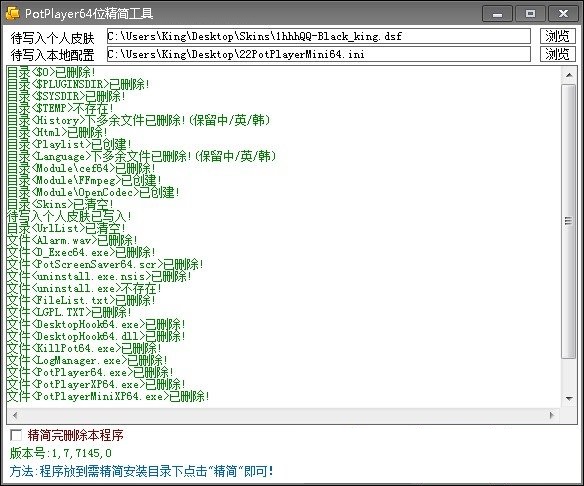Click the log scroll down arrow

pos(569,398)
